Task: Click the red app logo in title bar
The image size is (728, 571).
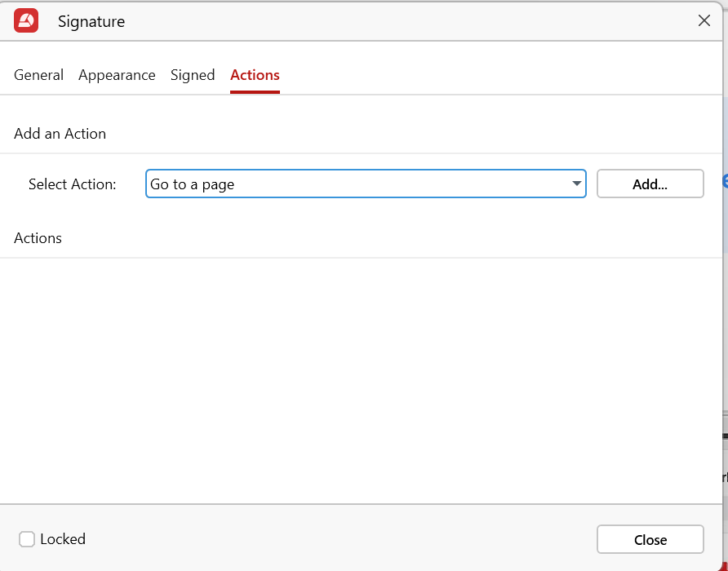Action: [x=26, y=21]
